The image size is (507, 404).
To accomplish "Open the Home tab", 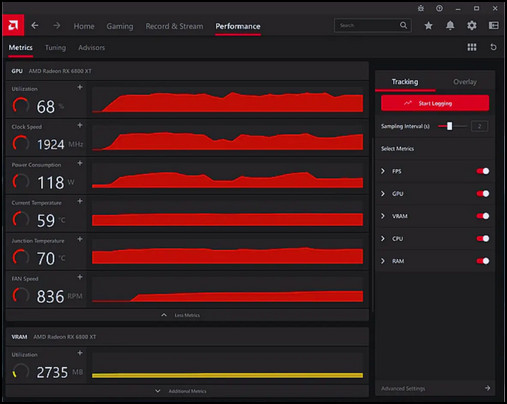I will (x=84, y=26).
